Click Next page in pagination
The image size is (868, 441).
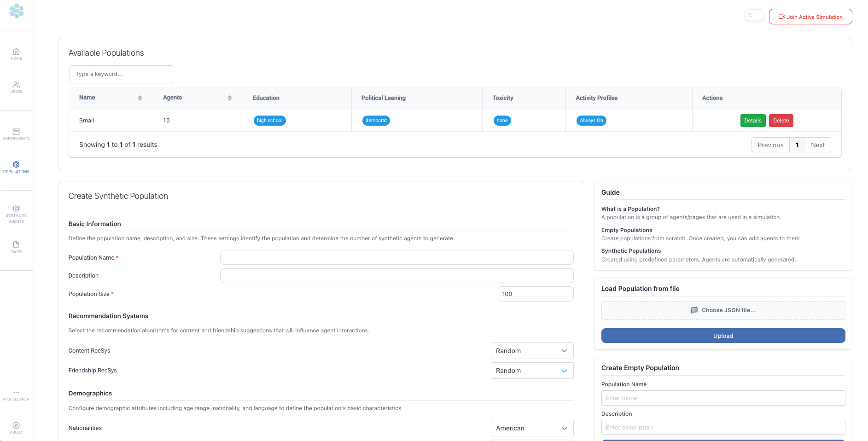817,145
